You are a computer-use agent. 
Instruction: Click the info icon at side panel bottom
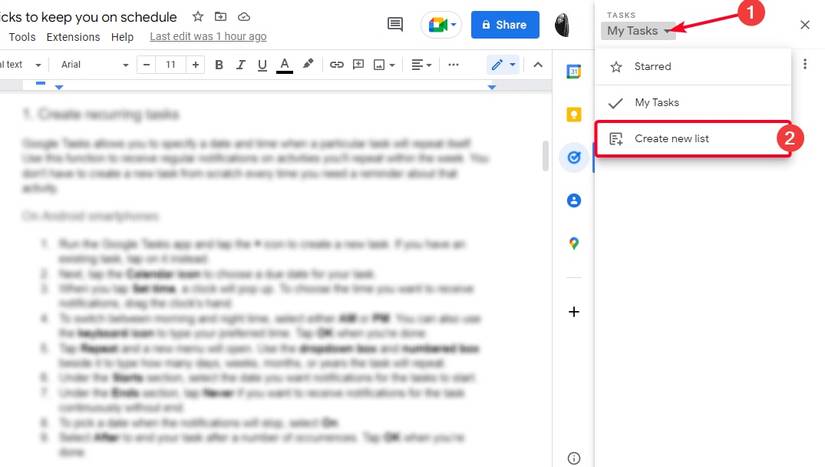574,458
